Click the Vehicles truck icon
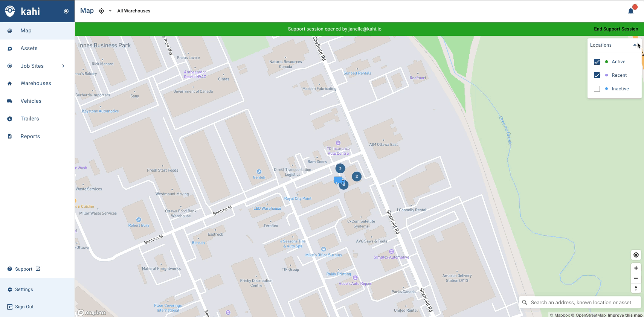Viewport: 644px width, 317px height. pos(10,101)
